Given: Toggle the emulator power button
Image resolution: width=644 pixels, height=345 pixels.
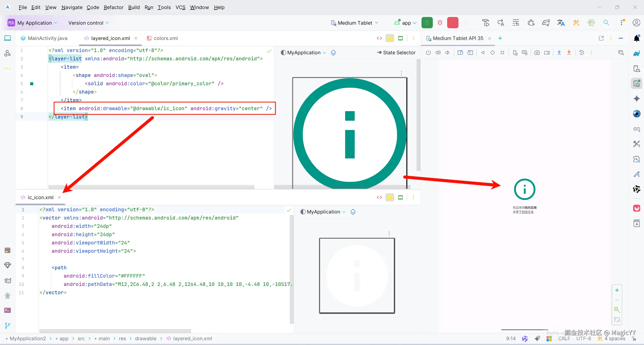Looking at the screenshot, I should (x=428, y=53).
